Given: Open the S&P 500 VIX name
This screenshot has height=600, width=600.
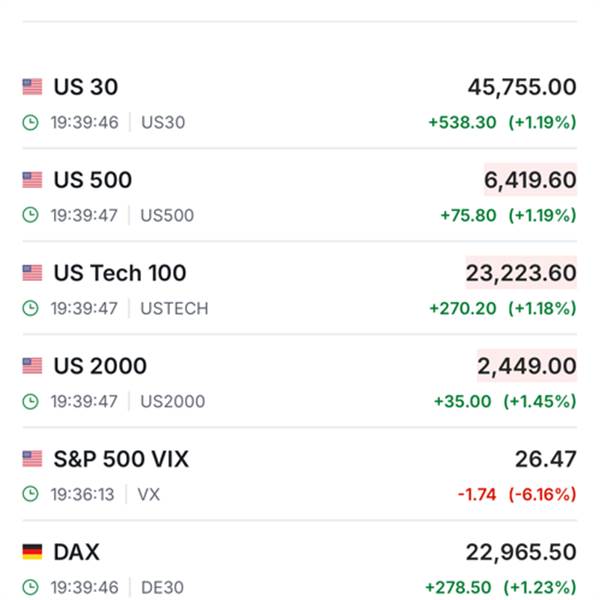Looking at the screenshot, I should [121, 459].
